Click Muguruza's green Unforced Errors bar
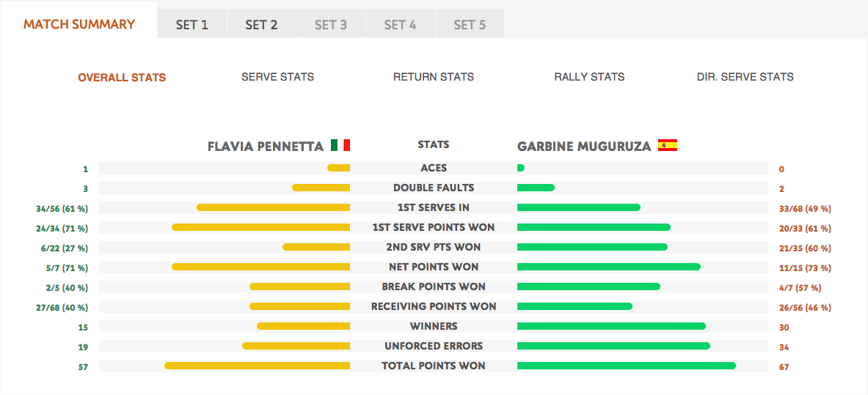868x395 pixels. pyautogui.click(x=613, y=346)
